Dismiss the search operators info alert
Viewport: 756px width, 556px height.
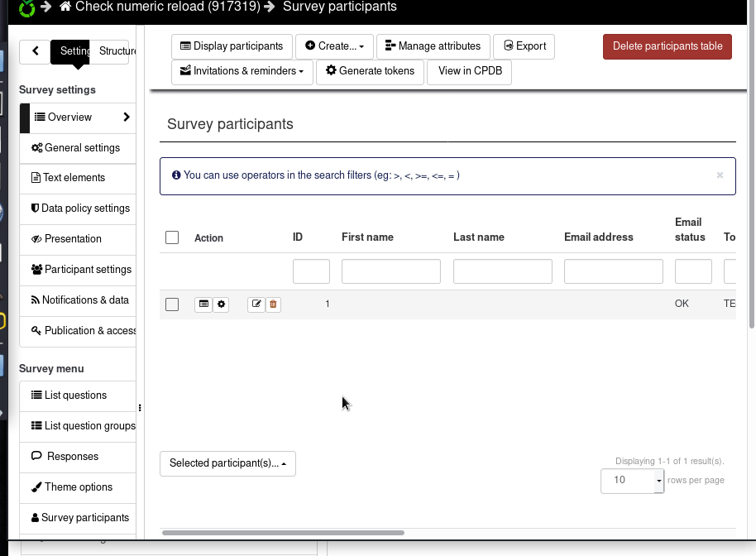(720, 175)
